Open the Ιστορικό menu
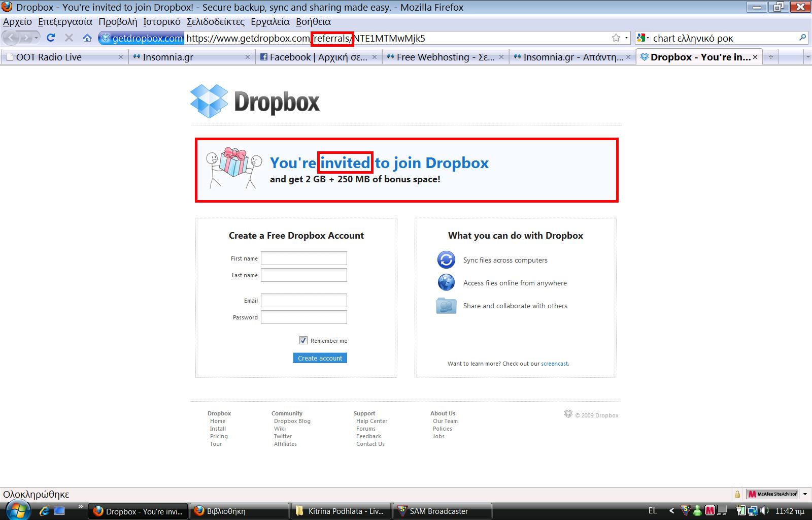 point(162,22)
